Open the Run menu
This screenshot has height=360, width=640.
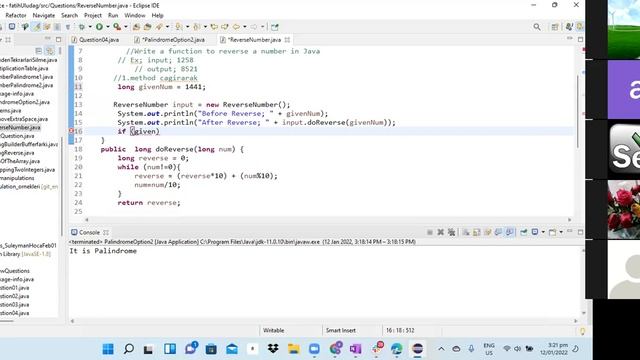[113, 15]
